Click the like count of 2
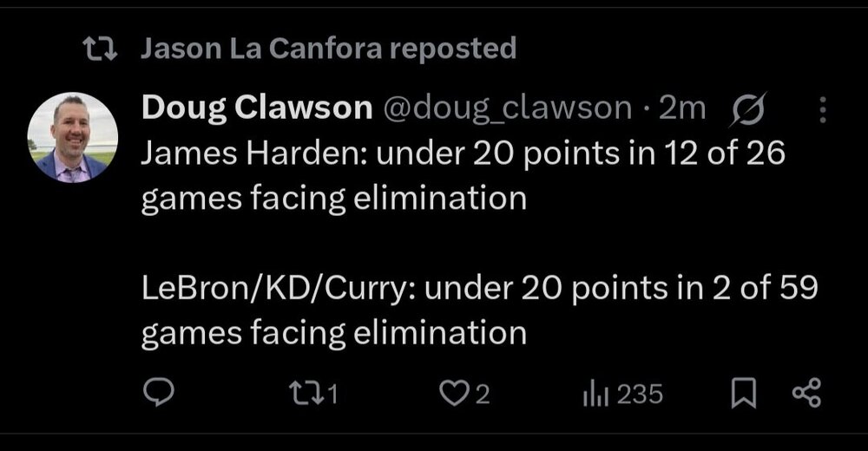The height and width of the screenshot is (451, 868). [483, 395]
